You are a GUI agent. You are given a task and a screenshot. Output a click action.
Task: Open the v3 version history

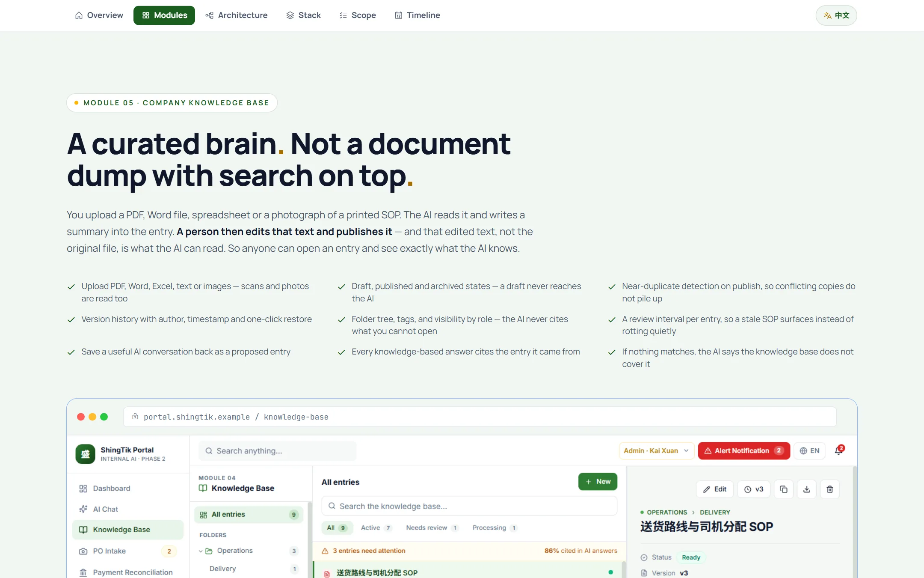[754, 489]
